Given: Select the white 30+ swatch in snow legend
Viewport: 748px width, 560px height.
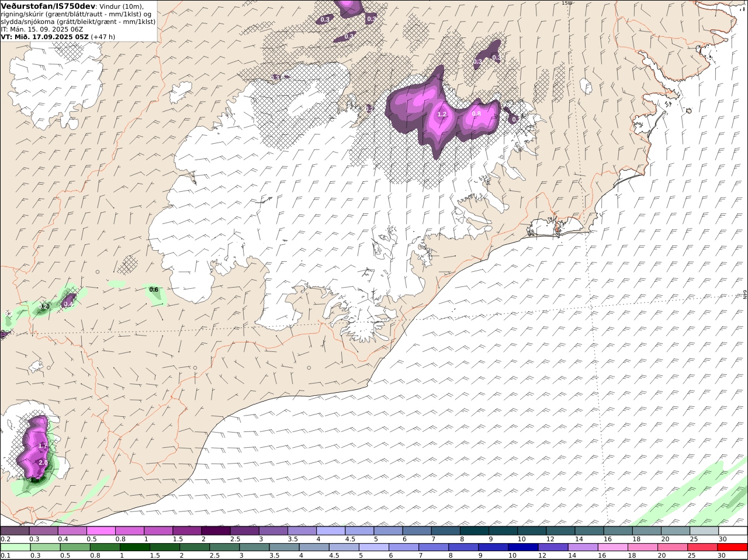Looking at the screenshot, I should (733, 531).
